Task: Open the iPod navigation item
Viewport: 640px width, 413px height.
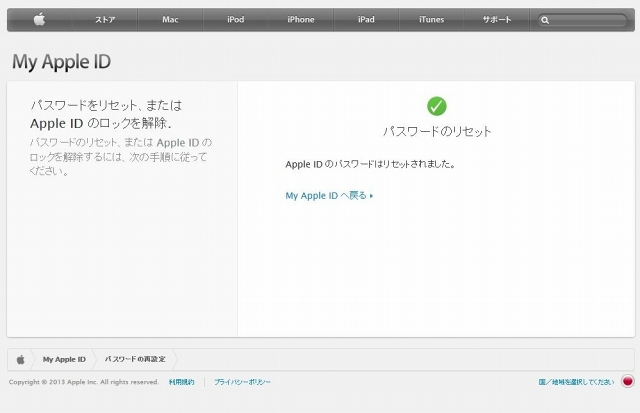Action: coord(236,20)
